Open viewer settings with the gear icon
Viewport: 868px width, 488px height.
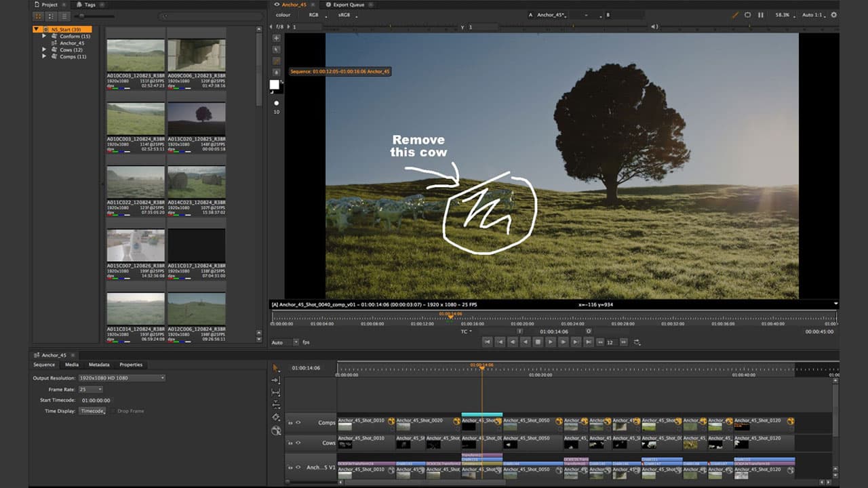click(x=834, y=14)
